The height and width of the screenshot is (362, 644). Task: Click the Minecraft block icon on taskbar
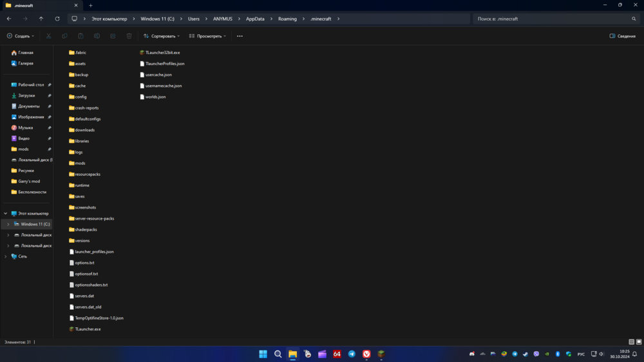[x=381, y=354]
